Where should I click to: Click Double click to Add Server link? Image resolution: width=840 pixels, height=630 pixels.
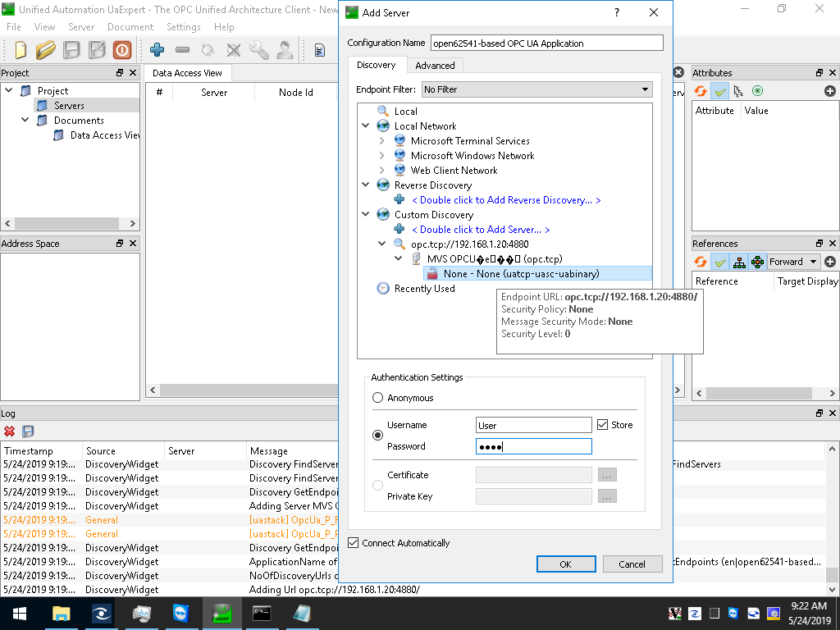point(481,230)
